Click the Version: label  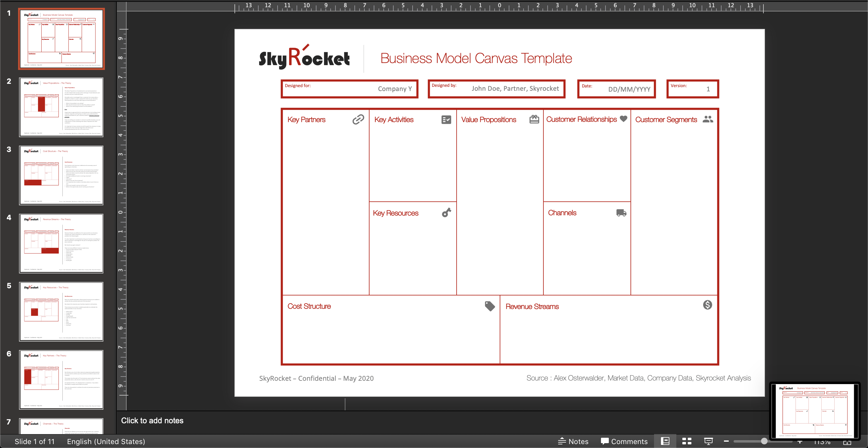(x=678, y=86)
